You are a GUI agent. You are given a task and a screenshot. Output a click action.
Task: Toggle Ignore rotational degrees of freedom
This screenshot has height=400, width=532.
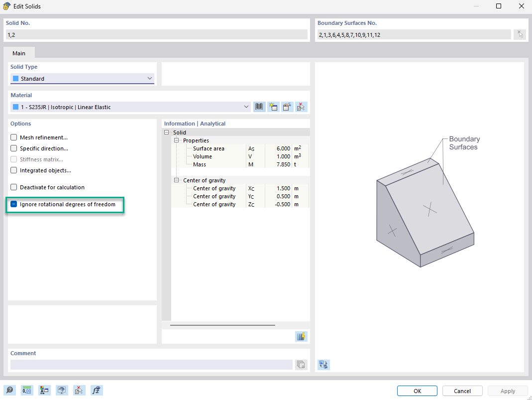point(13,204)
